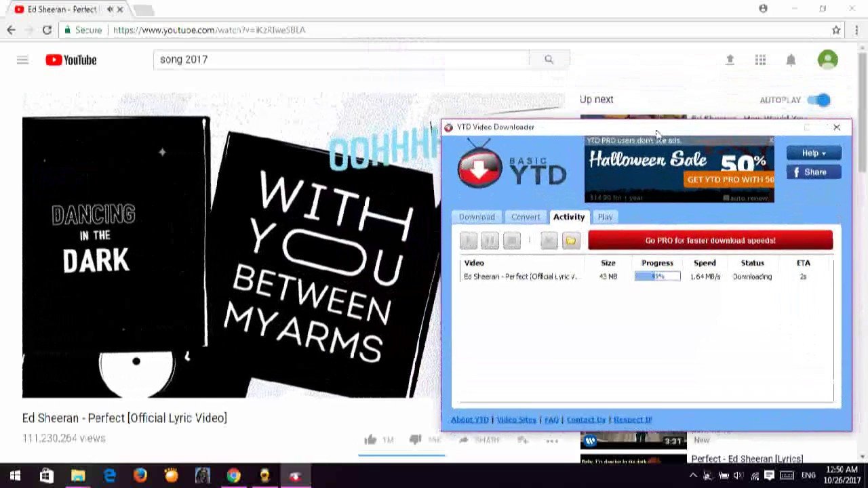Open the YTD Contact Us link

pos(586,420)
